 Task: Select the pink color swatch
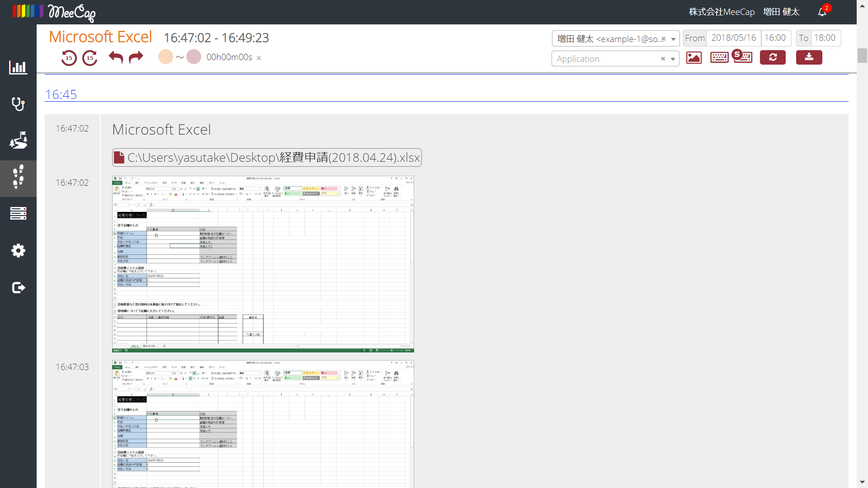pos(193,57)
